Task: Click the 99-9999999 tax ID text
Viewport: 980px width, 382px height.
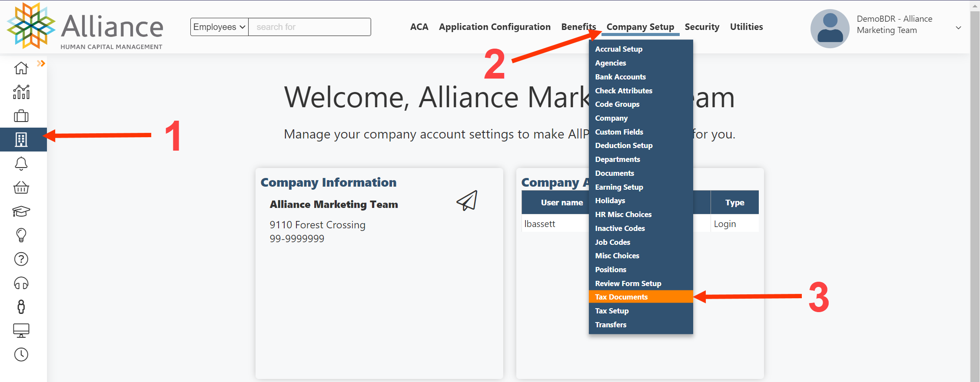Action: click(x=297, y=238)
